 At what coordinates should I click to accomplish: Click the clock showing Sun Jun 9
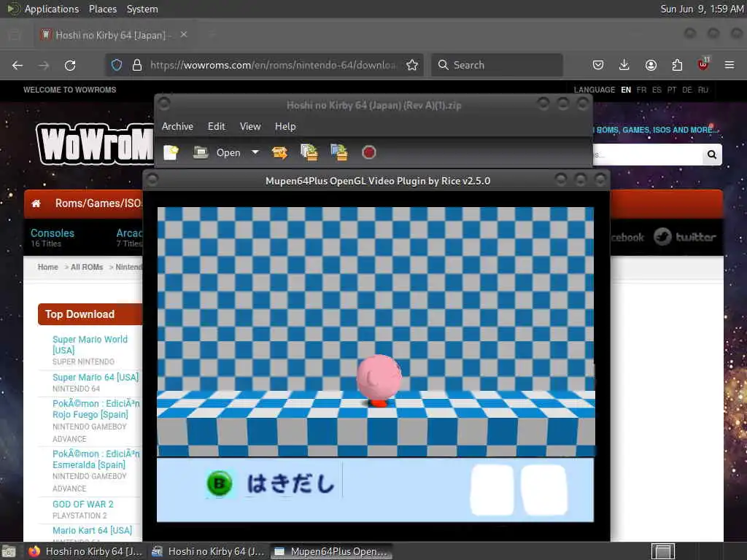click(x=702, y=9)
